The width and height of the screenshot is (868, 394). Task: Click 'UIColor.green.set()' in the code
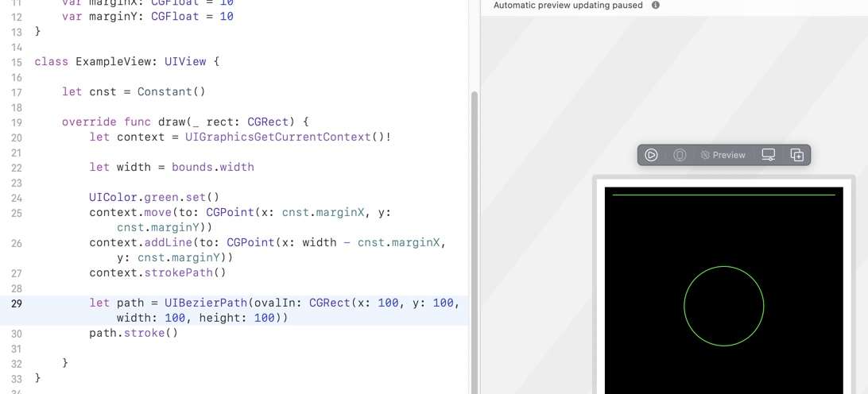tap(153, 197)
